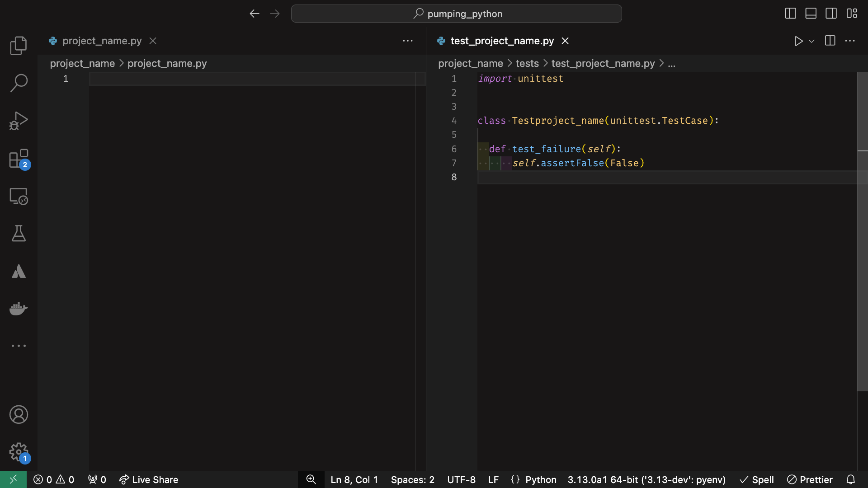Open the Remote Explorer view
Viewport: 868px width, 488px height.
[x=19, y=196]
